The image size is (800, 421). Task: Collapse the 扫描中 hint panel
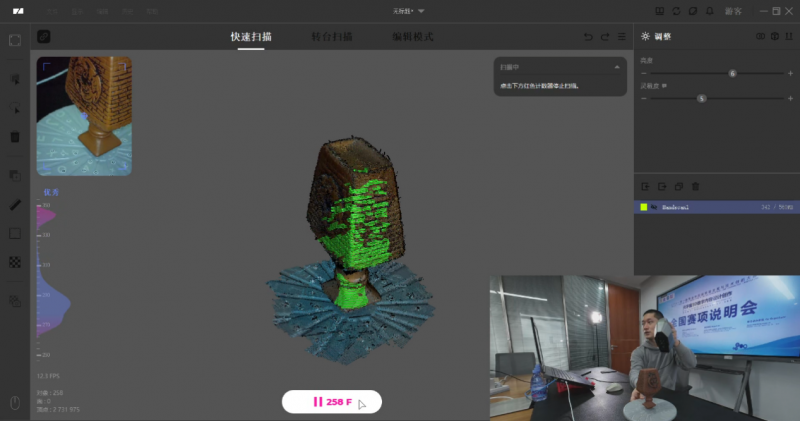(617, 67)
